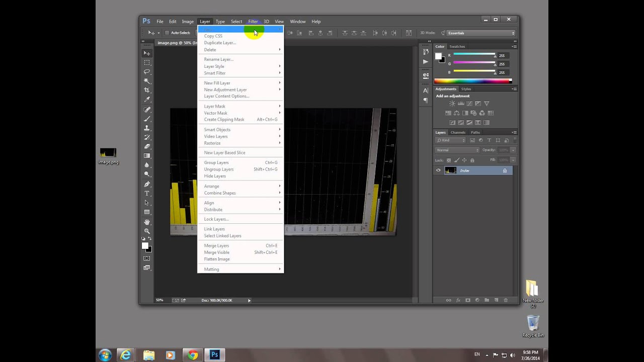Select the Hand tool
Viewport: 644px width, 362px height.
pyautogui.click(x=147, y=222)
